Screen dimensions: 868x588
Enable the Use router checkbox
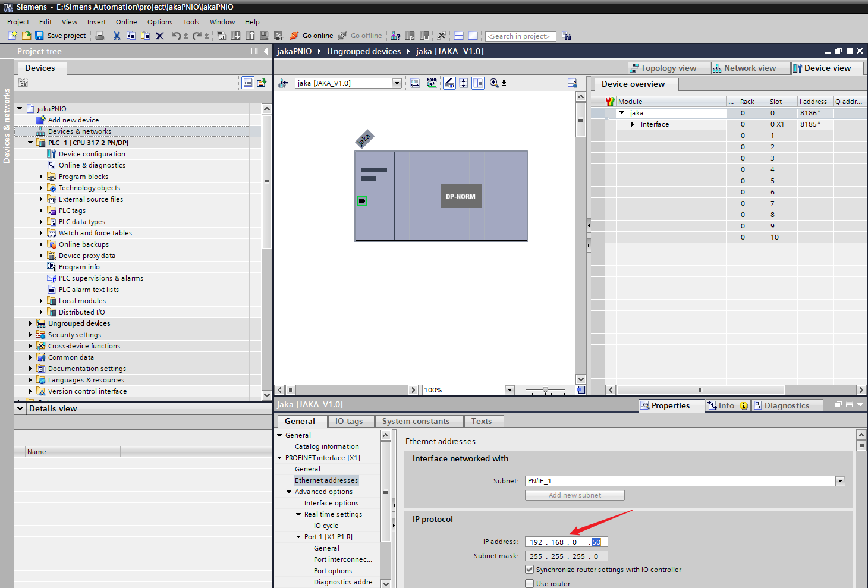pos(530,584)
